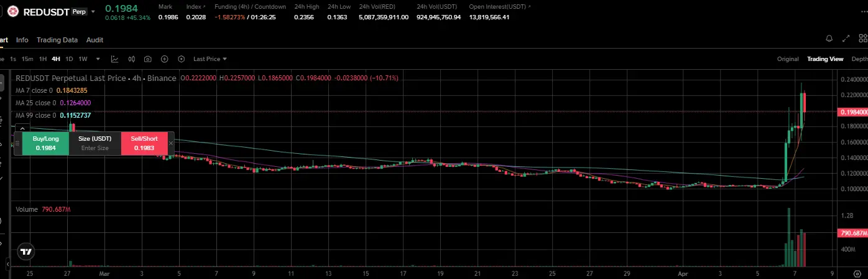
Task: Open time axis settings gear icon
Action: [857, 273]
